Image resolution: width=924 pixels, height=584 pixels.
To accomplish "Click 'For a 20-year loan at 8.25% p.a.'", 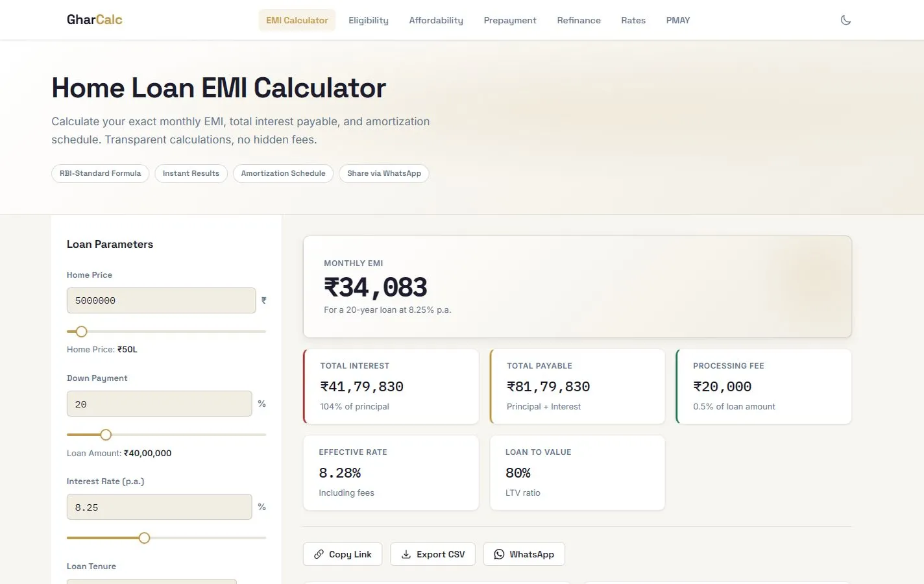I will (x=387, y=310).
